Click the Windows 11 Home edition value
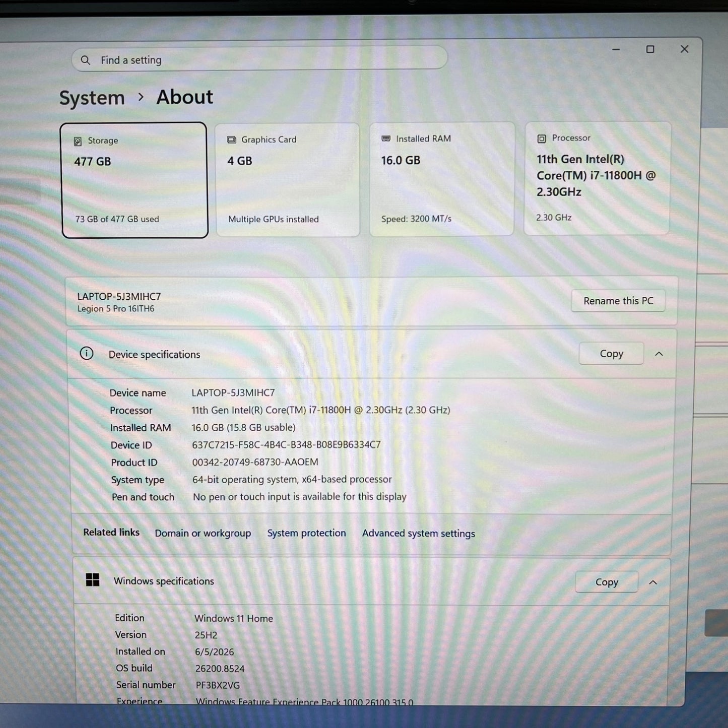728x728 pixels. coord(234,618)
